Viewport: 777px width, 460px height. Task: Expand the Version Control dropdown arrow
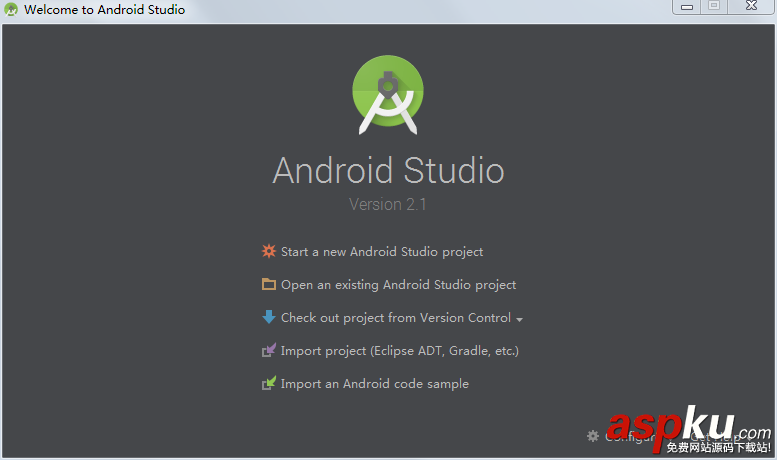[x=519, y=320]
